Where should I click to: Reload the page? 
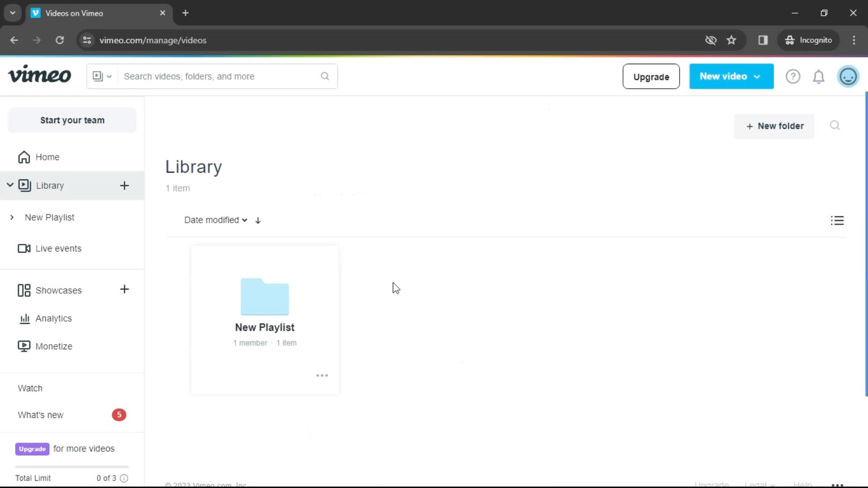60,40
